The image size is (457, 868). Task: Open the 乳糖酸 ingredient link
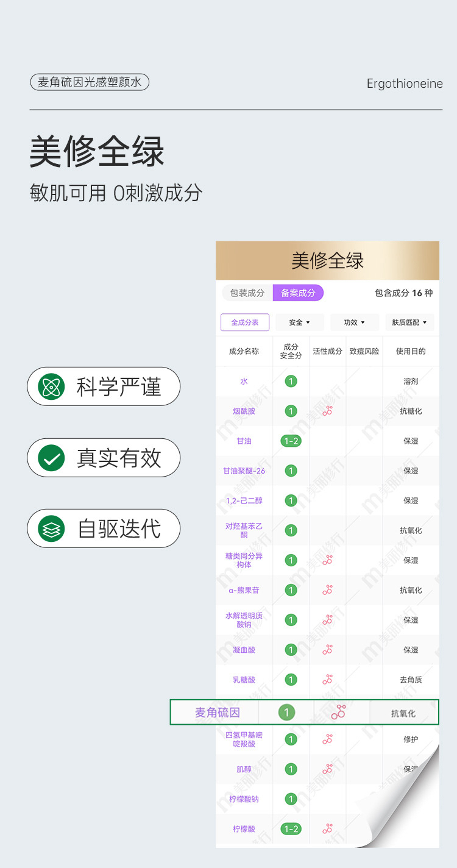pos(244,680)
